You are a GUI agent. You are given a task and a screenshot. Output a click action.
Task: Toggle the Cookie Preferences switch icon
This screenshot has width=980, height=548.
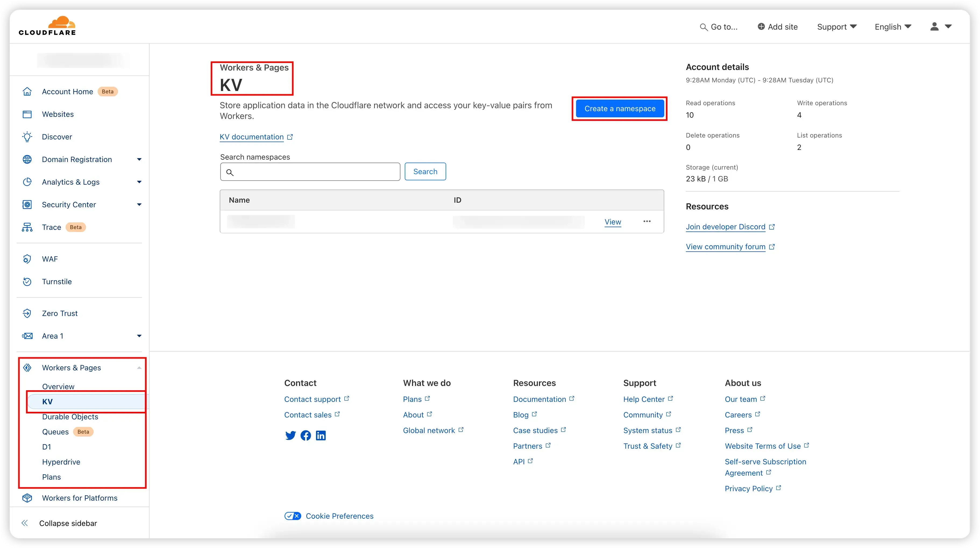point(293,516)
